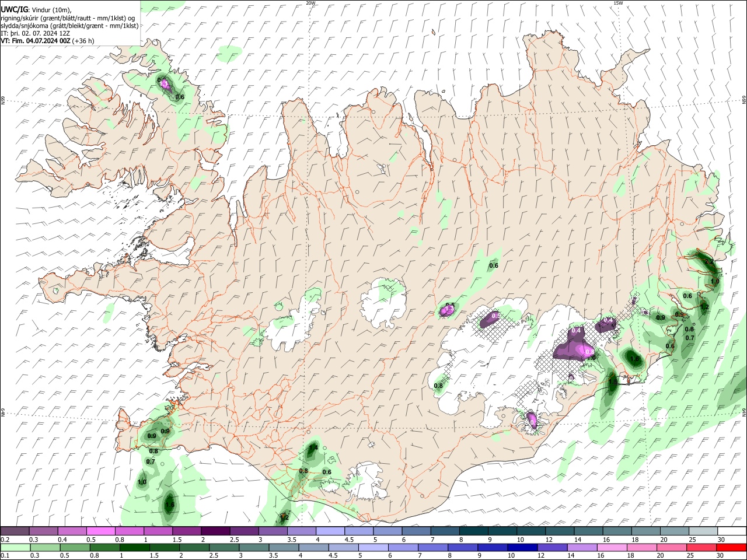Click the bright red 30+ rain legend swatch

[x=731, y=547]
